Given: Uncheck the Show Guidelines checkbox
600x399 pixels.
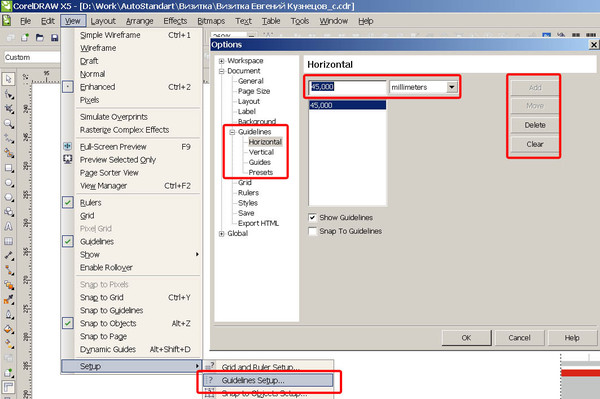Looking at the screenshot, I should click(x=313, y=218).
